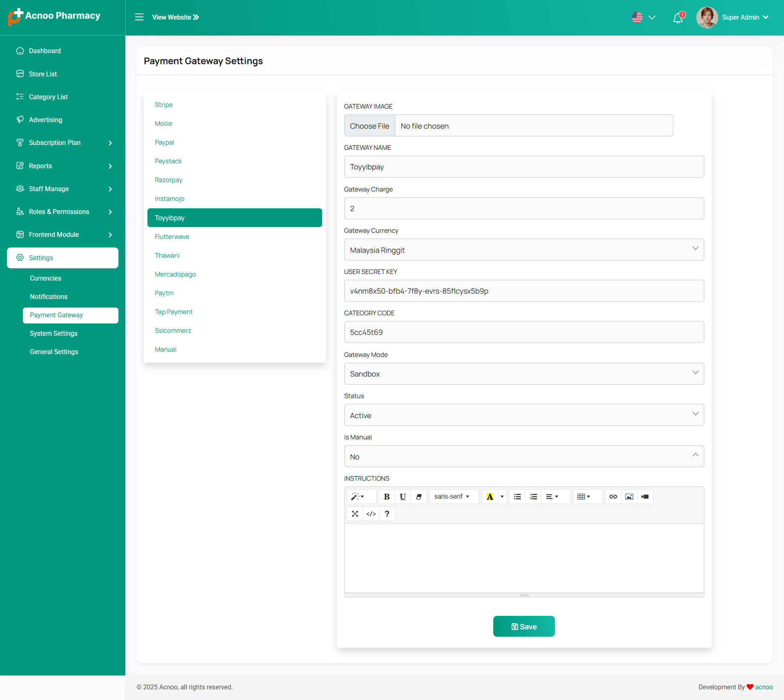Toggle underline formatting in the editor toolbar
This screenshot has height=700, width=784.
pyautogui.click(x=403, y=497)
